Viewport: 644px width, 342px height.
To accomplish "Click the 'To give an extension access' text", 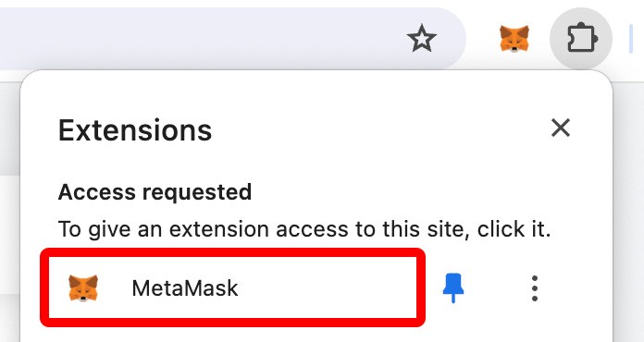I will pyautogui.click(x=303, y=229).
